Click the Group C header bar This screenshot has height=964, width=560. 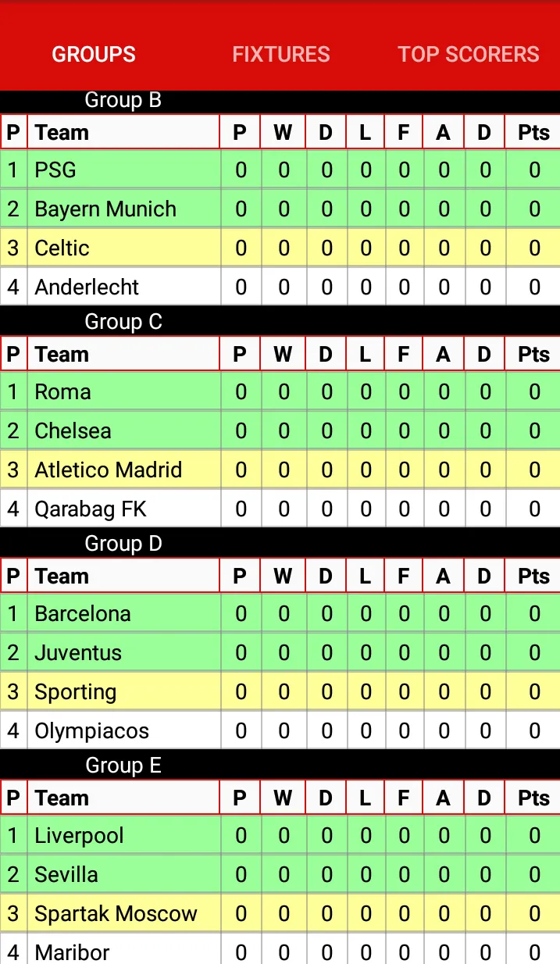[123, 321]
